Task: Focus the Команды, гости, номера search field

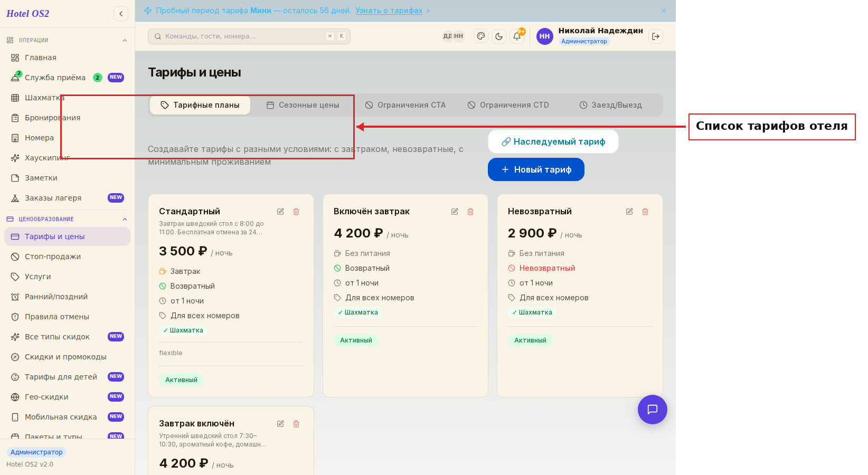Action: pos(249,36)
